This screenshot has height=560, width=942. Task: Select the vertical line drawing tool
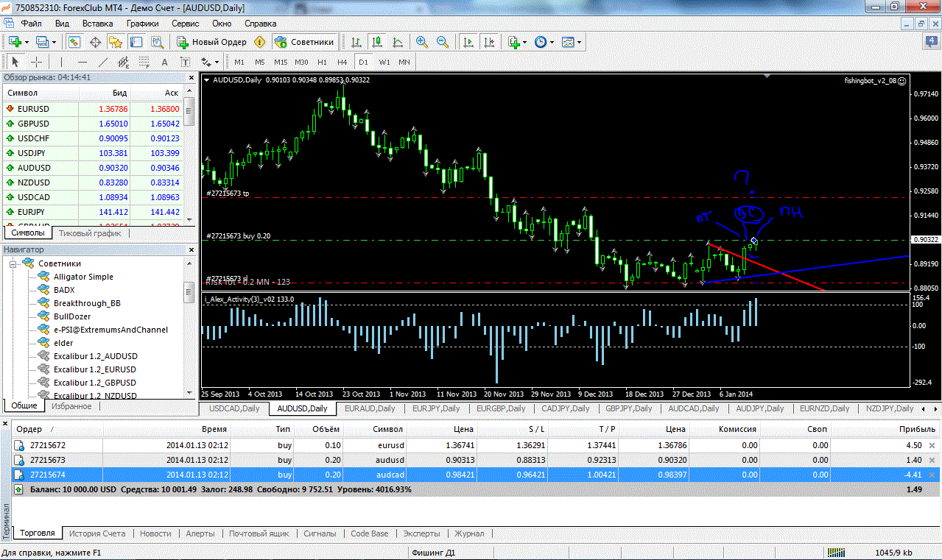pyautogui.click(x=61, y=63)
